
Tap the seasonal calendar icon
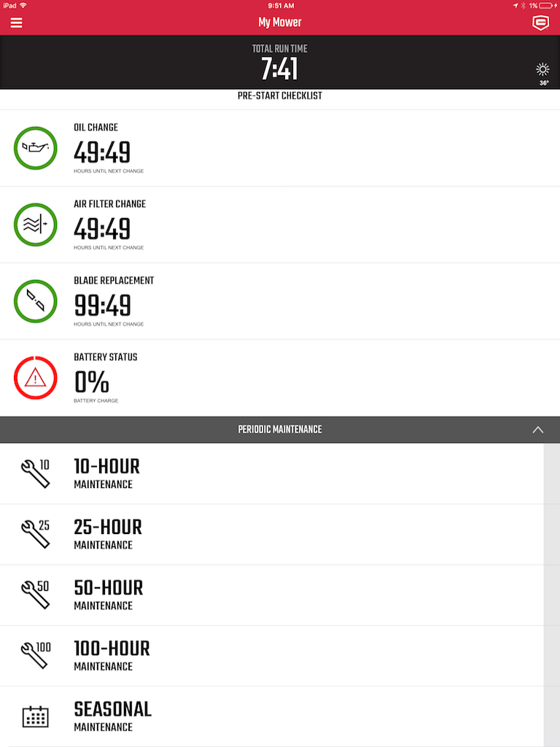pos(35,716)
